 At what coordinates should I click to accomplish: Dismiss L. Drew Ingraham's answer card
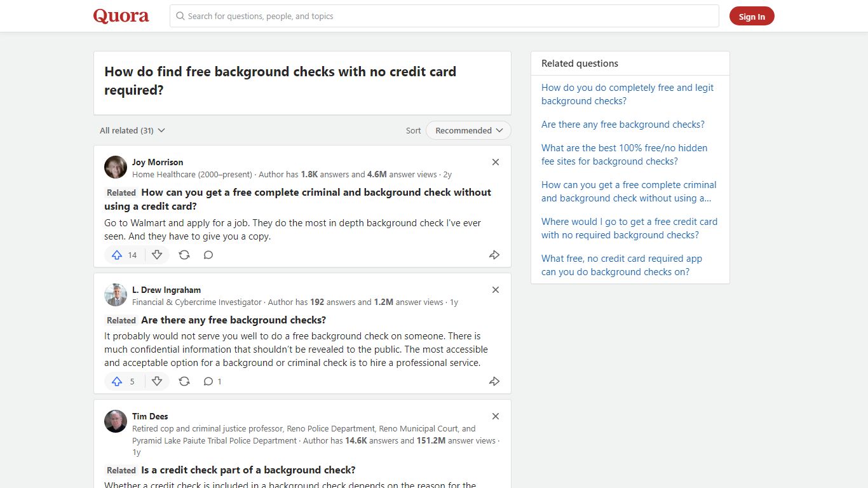[496, 290]
